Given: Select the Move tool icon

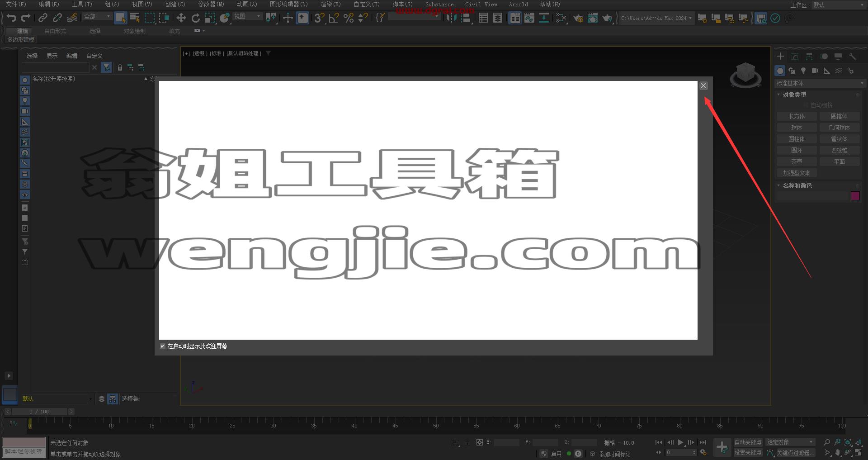Looking at the screenshot, I should (181, 18).
